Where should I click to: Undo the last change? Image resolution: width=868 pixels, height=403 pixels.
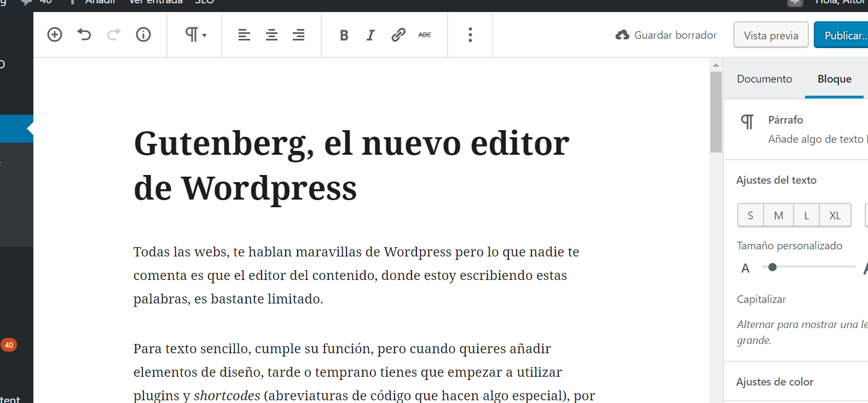point(84,35)
